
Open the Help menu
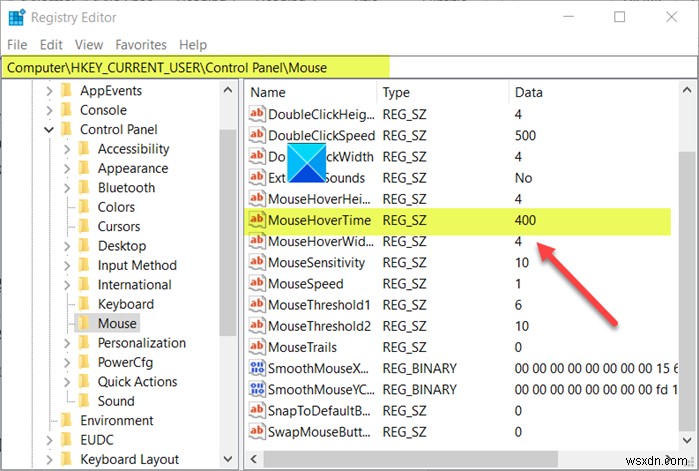tap(193, 45)
